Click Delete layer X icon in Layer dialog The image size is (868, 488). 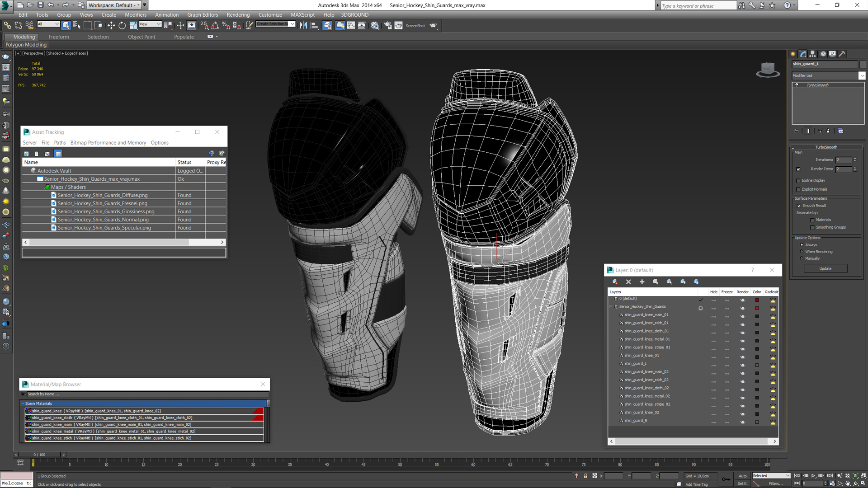click(x=628, y=282)
